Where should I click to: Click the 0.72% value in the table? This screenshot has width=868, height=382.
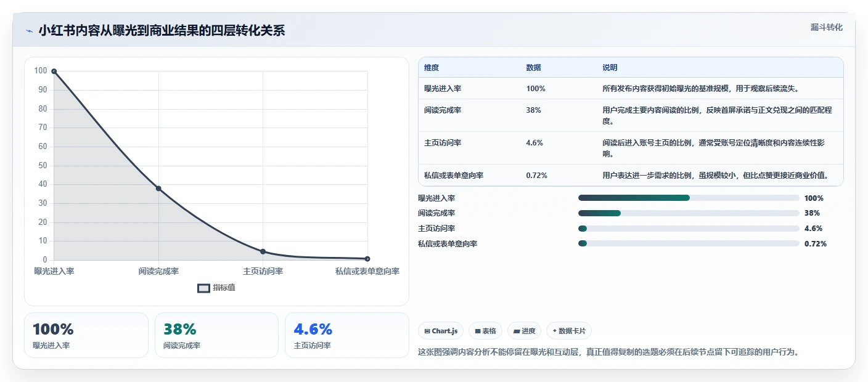tap(537, 175)
